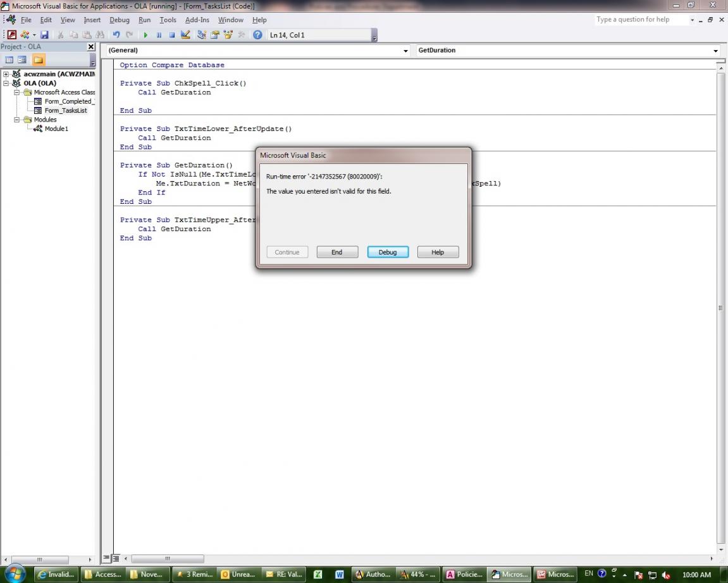Open the Insert menu
Image resolution: width=728 pixels, height=583 pixels.
[x=92, y=20]
